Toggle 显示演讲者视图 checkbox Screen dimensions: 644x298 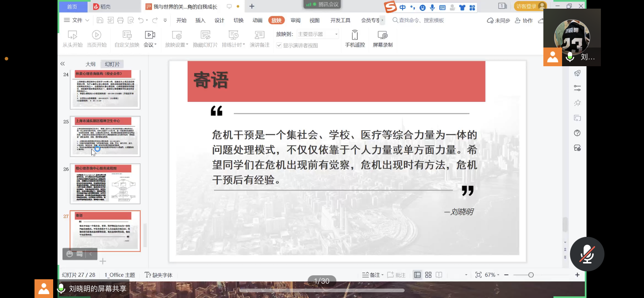[279, 45]
